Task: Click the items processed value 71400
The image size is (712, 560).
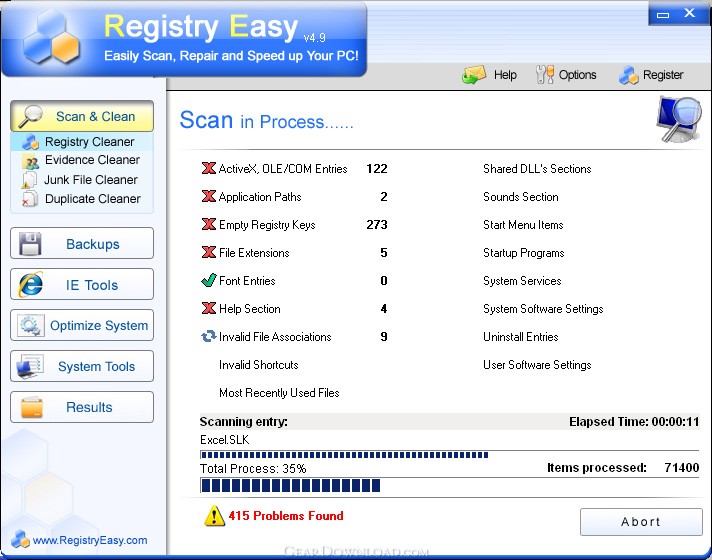Action: (x=682, y=468)
